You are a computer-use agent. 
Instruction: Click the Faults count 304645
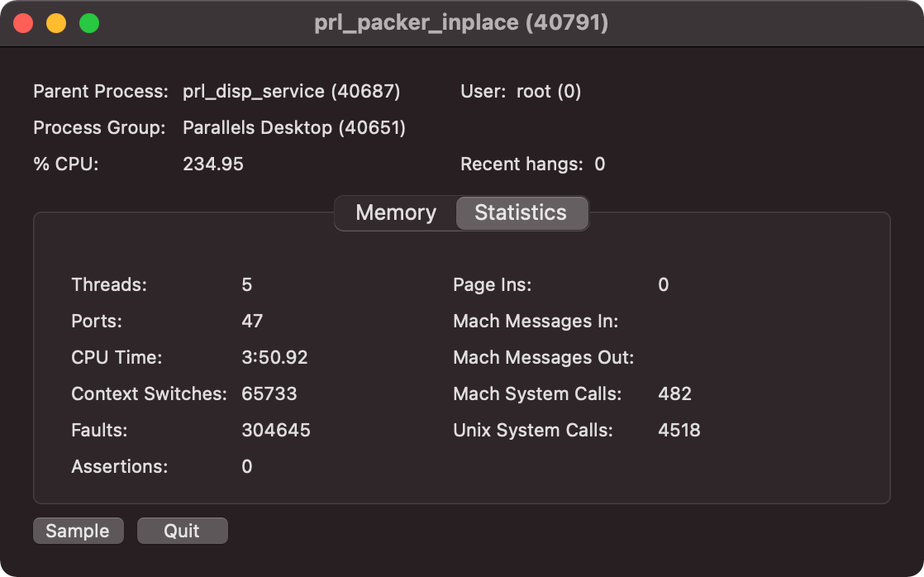coord(275,430)
